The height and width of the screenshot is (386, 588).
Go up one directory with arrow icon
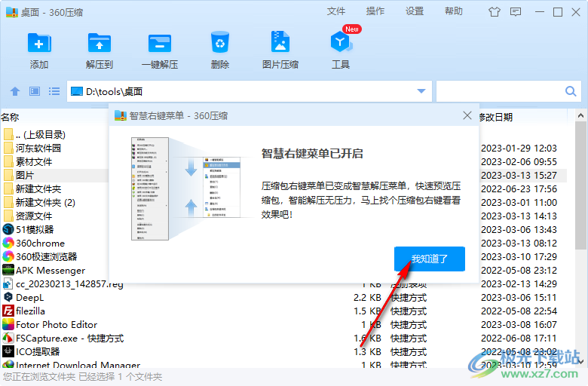click(x=15, y=91)
